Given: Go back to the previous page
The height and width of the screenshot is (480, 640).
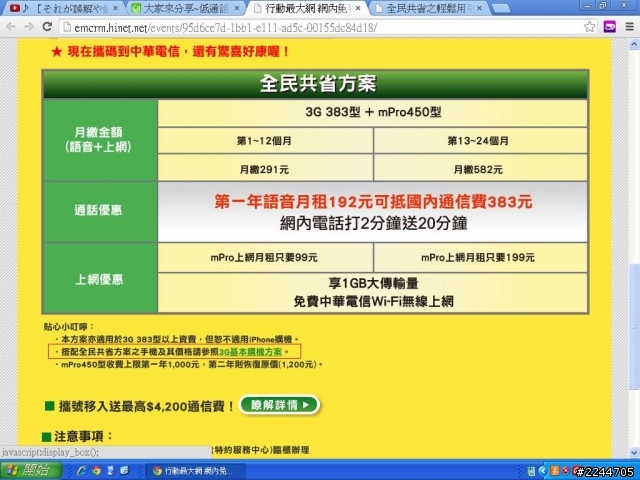Looking at the screenshot, I should click(x=11, y=27).
